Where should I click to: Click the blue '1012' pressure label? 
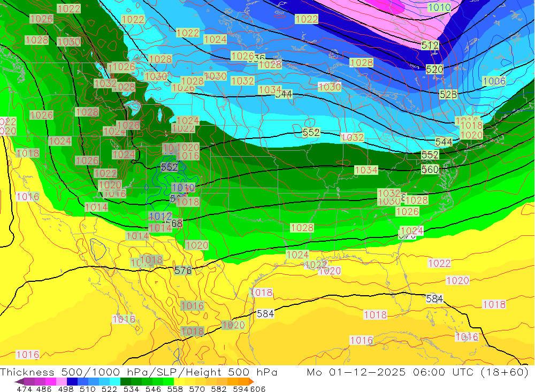click(x=160, y=216)
